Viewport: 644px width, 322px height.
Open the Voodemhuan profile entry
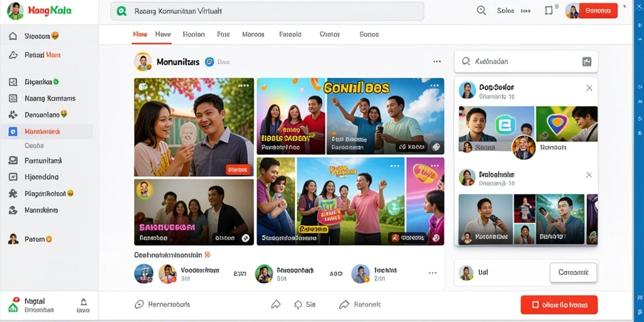[x=189, y=274]
